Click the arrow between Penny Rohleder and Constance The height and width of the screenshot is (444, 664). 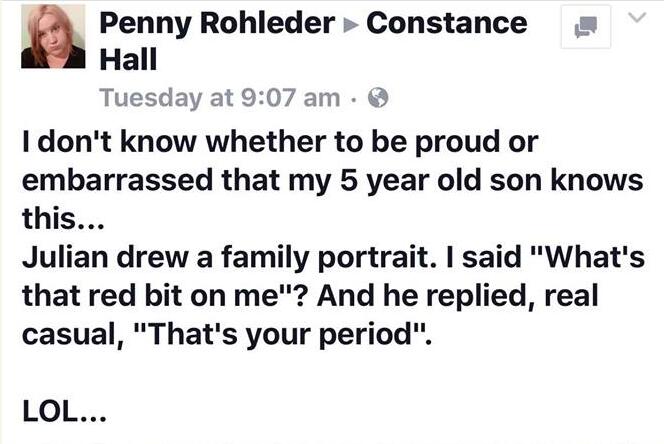point(351,25)
